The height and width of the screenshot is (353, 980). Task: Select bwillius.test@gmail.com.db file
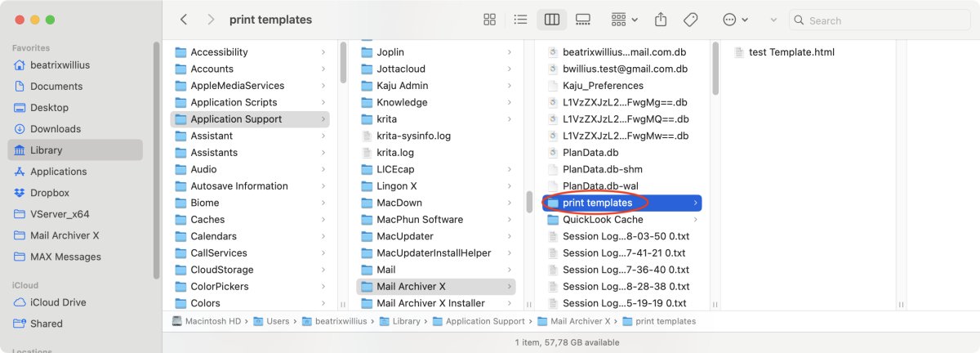(x=622, y=69)
